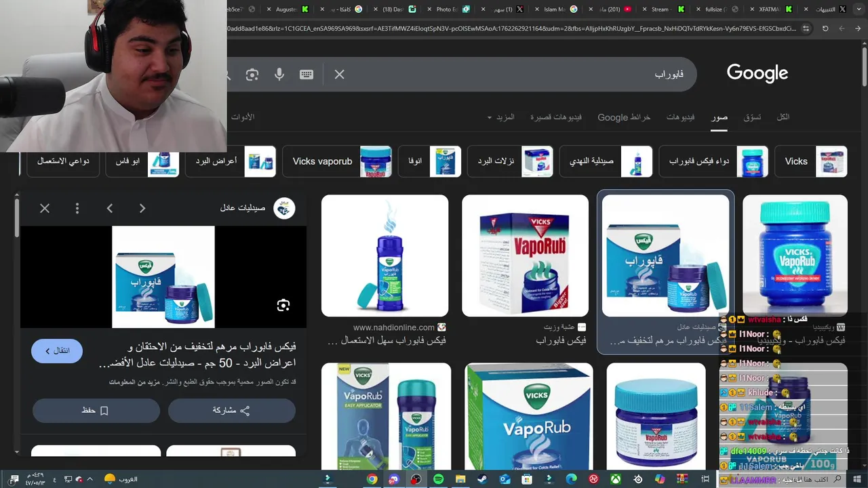This screenshot has width=868, height=488.
Task: Open the www.nahdionline.com image result thumbnail
Action: click(384, 256)
